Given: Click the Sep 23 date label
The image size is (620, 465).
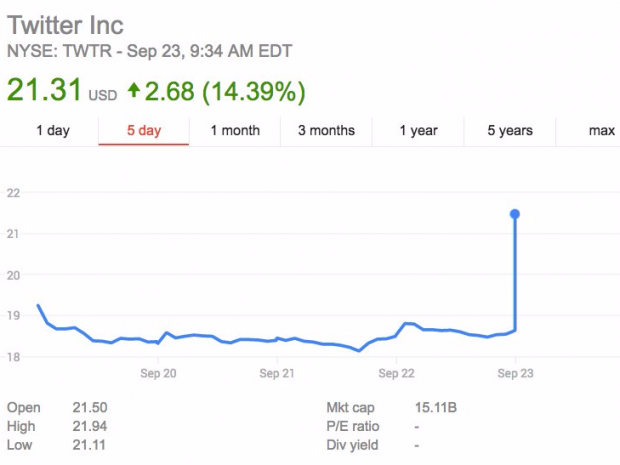Looking at the screenshot, I should pos(515,373).
